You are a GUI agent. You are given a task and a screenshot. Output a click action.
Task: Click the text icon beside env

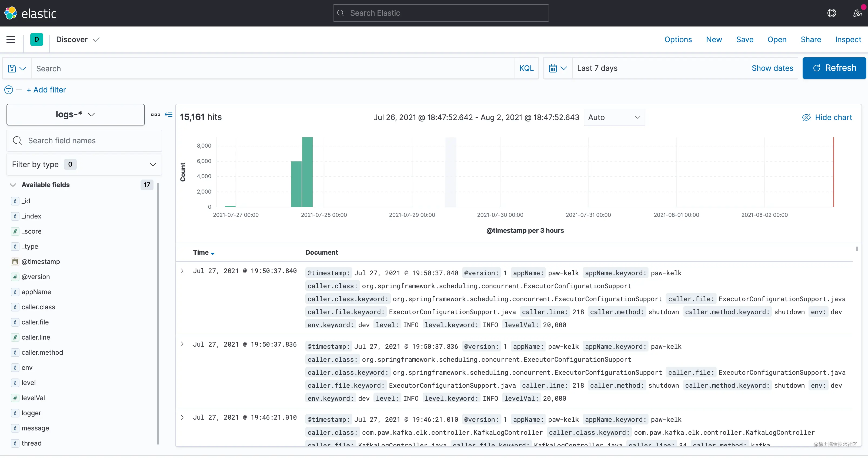(x=15, y=368)
